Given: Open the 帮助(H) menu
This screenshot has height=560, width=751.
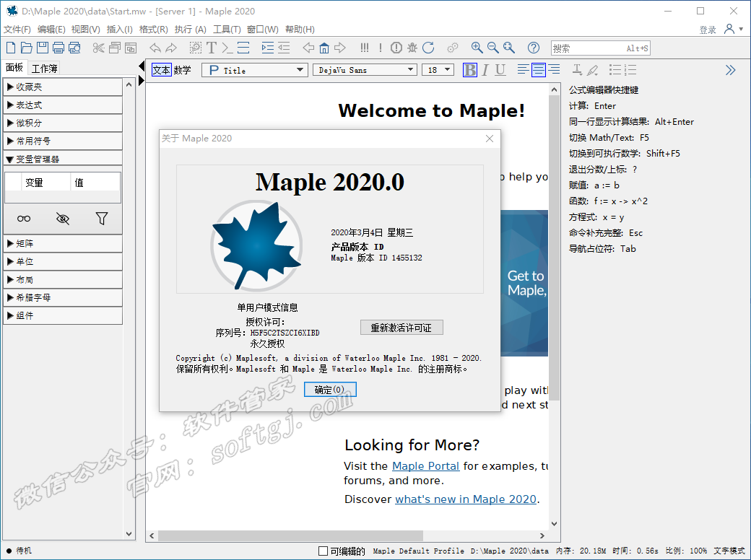Looking at the screenshot, I should tap(300, 29).
